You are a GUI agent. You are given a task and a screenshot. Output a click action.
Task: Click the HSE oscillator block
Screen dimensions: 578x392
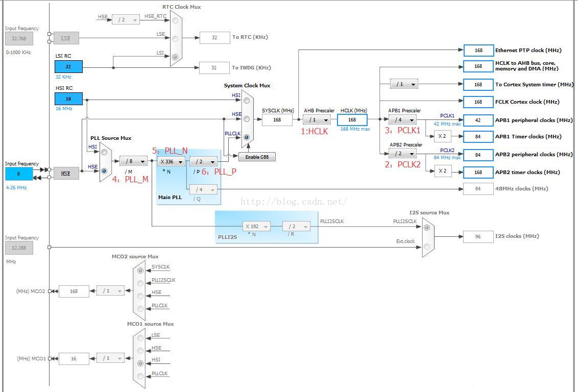(66, 173)
